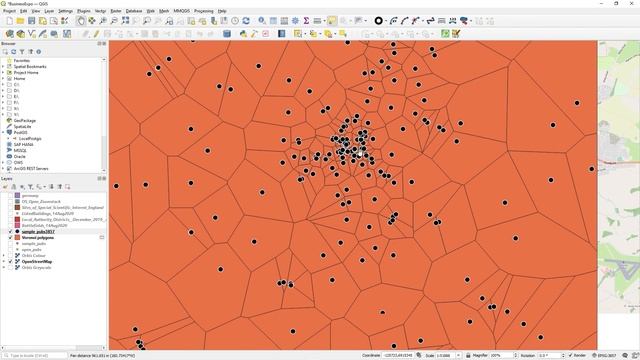Click green checkmark plugin icon in toolbar
Screen dimensions: 640x360
click(445, 34)
